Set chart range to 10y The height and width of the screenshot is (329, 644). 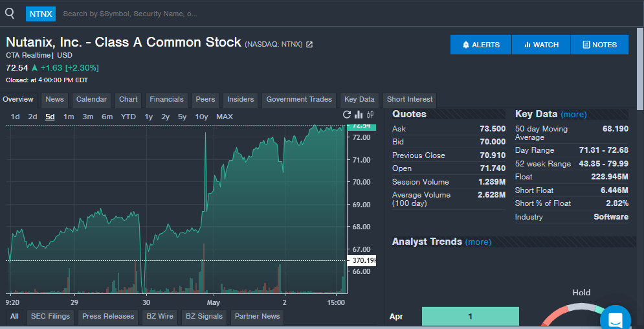click(x=202, y=117)
